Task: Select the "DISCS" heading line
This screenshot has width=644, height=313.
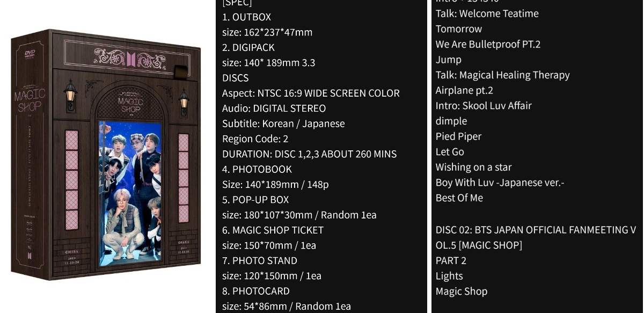Action: pos(236,78)
